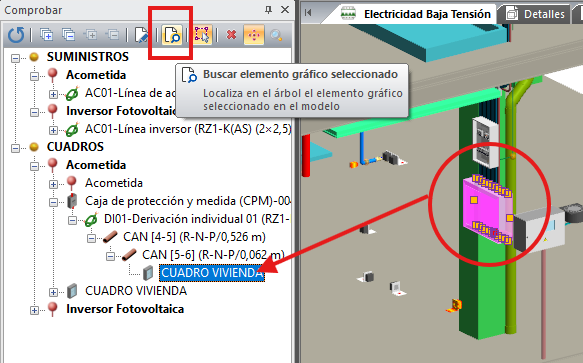
Task: Expand the Inversor Fotovoltaica node under CUADROS
Action: tap(34, 310)
